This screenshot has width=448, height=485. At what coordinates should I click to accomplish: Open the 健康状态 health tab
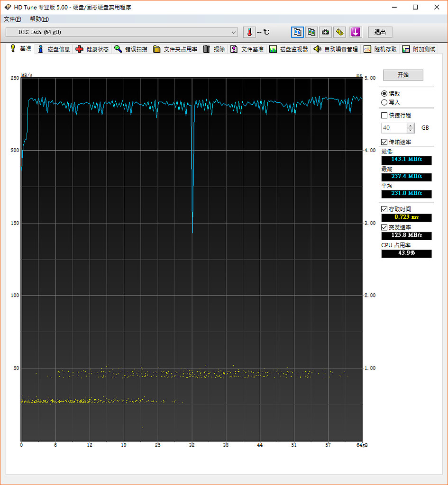point(92,49)
